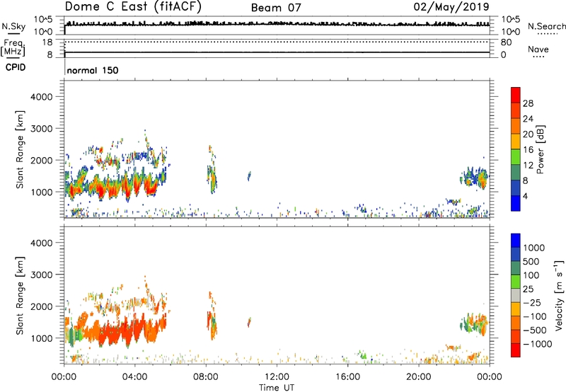Click the "80" tick on the Nave axis

(x=506, y=42)
